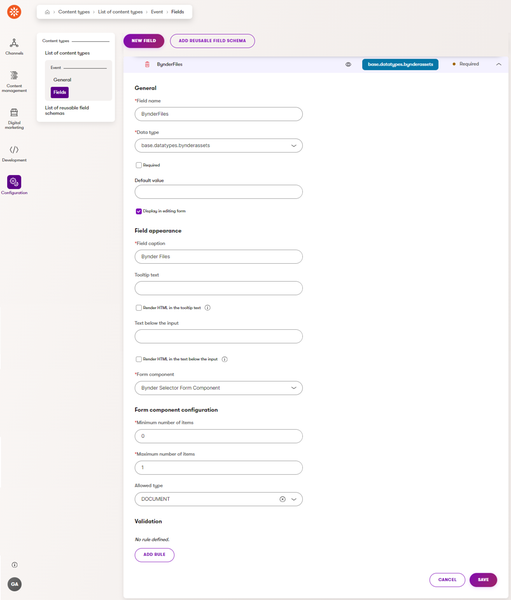The height and width of the screenshot is (600, 511).
Task: Toggle the Required checkbox
Action: 139,165
